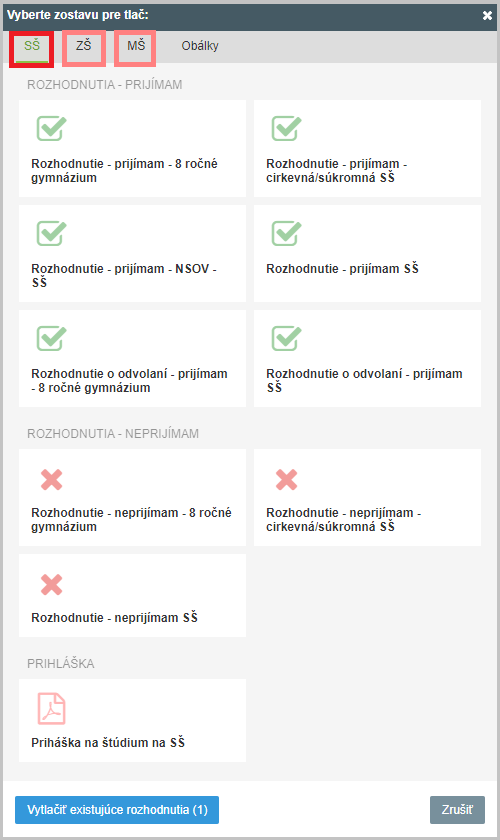Click checkmark icon for prijímam cirkevná/súkromná SŠ

(x=286, y=129)
